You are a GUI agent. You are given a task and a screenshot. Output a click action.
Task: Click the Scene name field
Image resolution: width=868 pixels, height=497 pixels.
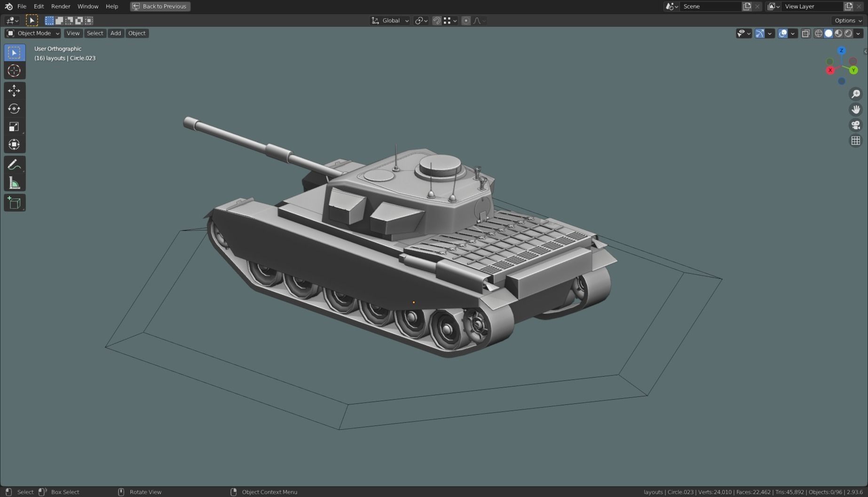[710, 6]
